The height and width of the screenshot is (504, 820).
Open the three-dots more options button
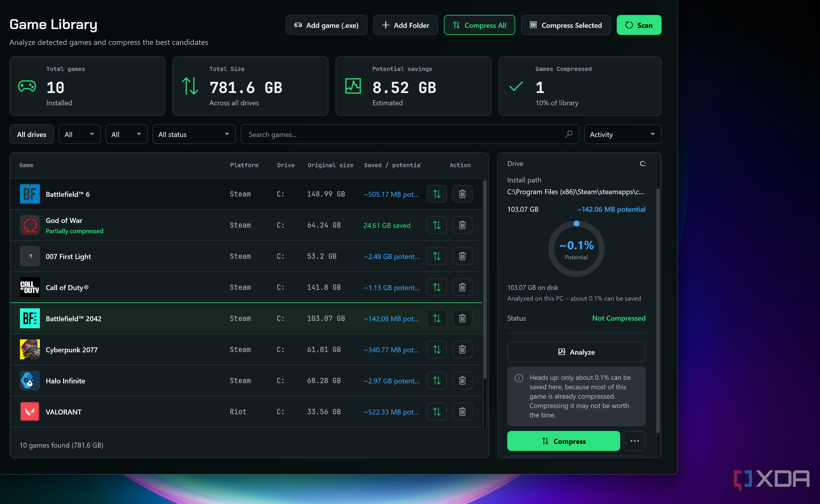pos(635,441)
